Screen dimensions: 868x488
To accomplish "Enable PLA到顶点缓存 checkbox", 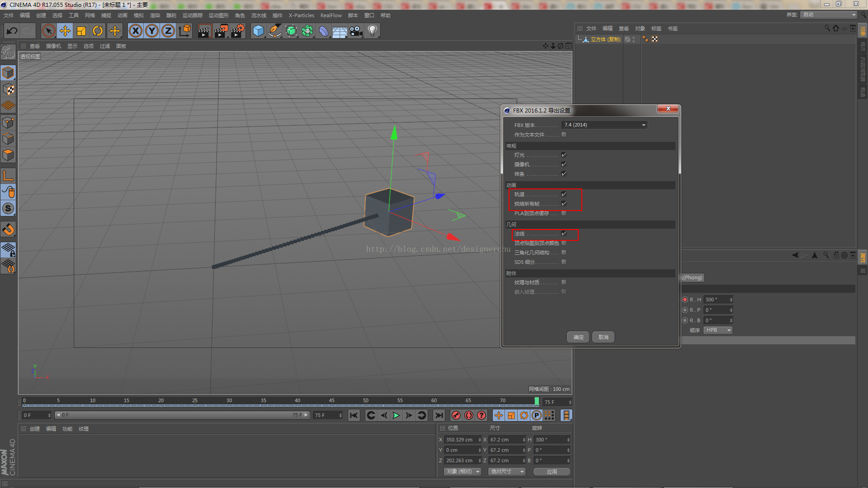I will 564,213.
